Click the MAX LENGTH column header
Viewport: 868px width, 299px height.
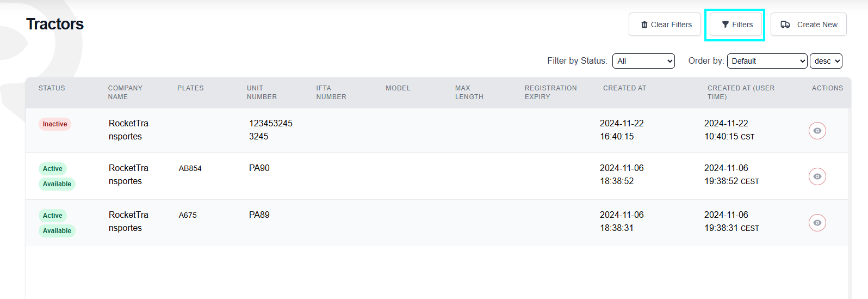[x=469, y=93]
